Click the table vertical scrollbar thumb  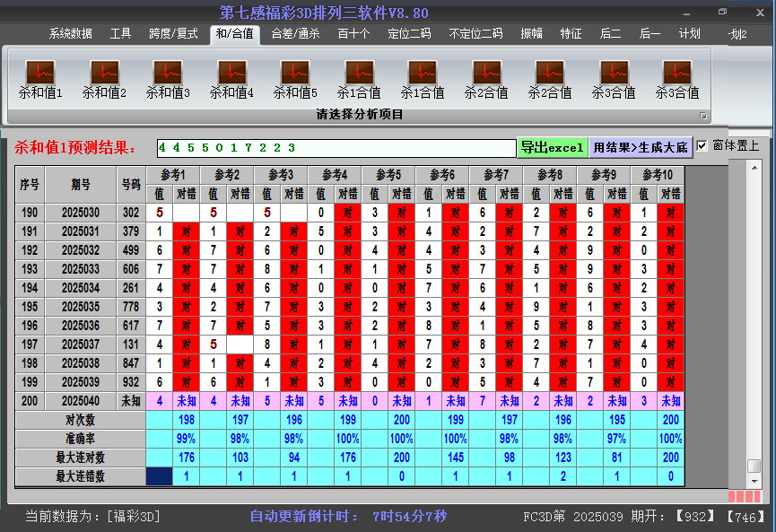click(x=754, y=466)
